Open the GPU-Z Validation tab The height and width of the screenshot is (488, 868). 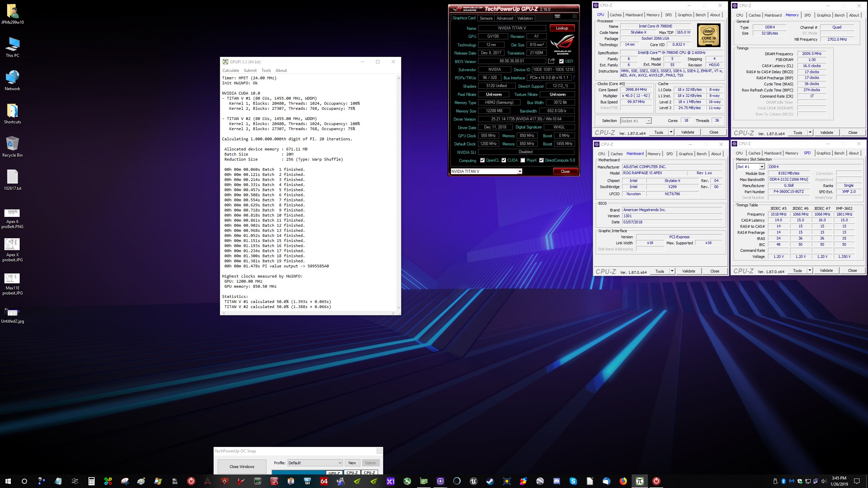(x=525, y=18)
